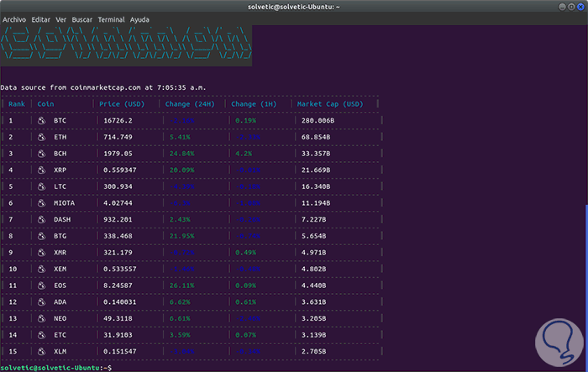Click the coin icon beside MIOTA

click(41, 203)
